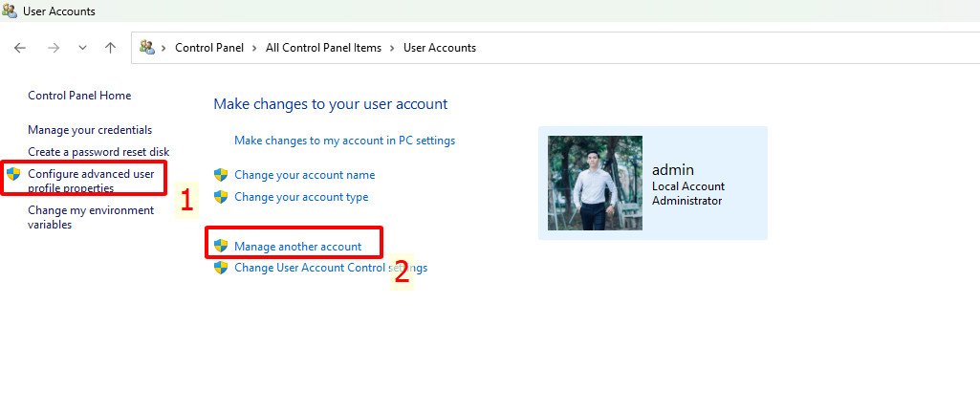This screenshot has width=980, height=413.
Task: Click Create a password reset disk
Action: (x=98, y=152)
